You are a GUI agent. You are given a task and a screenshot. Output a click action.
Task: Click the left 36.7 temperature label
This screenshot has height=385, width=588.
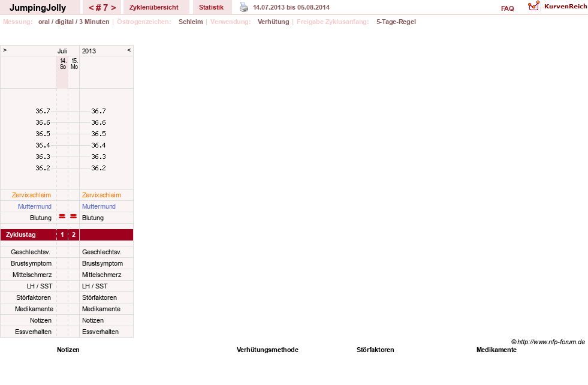click(x=43, y=111)
